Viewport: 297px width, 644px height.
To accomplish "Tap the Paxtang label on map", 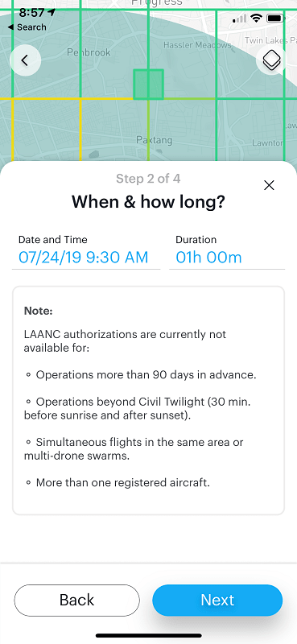I will (154, 140).
